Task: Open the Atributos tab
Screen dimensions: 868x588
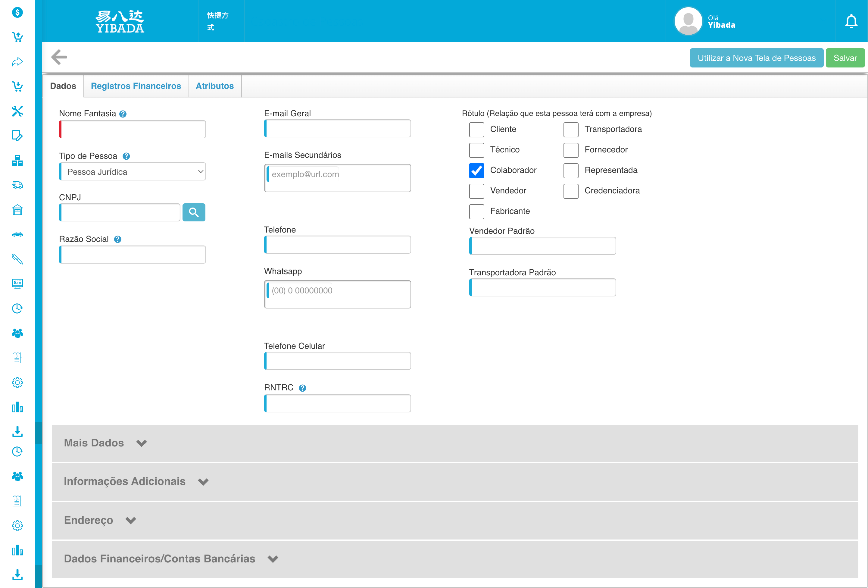Action: point(214,86)
